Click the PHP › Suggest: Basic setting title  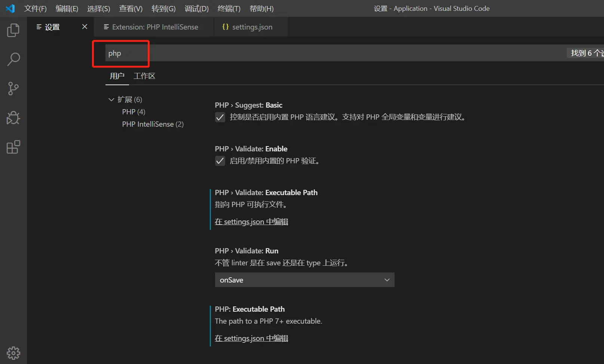tap(248, 105)
